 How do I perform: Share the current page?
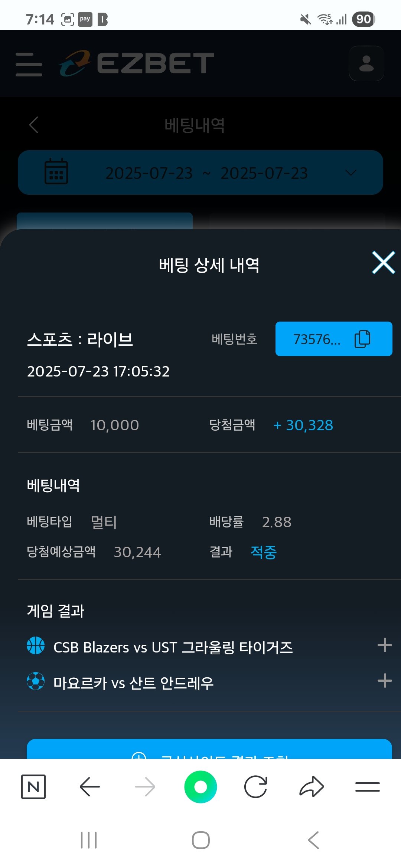(312, 786)
